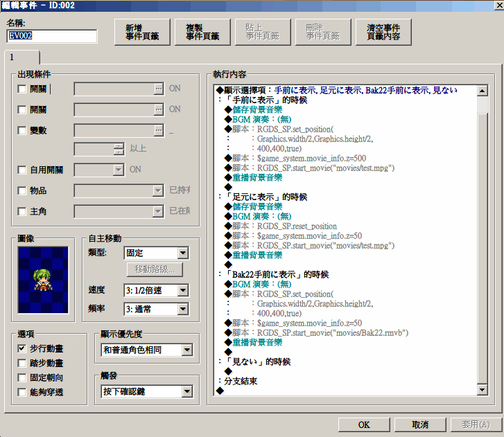This screenshot has height=437, width=504.
Task: Click the EV002 name input field
Action: coord(52,36)
